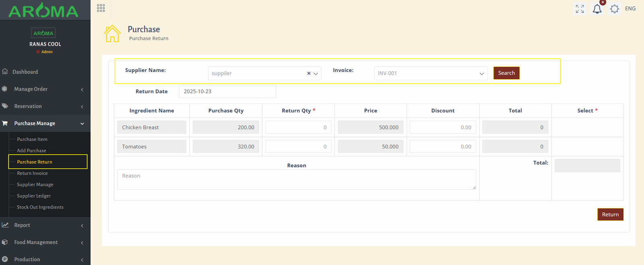Click the Return Date field

[227, 91]
